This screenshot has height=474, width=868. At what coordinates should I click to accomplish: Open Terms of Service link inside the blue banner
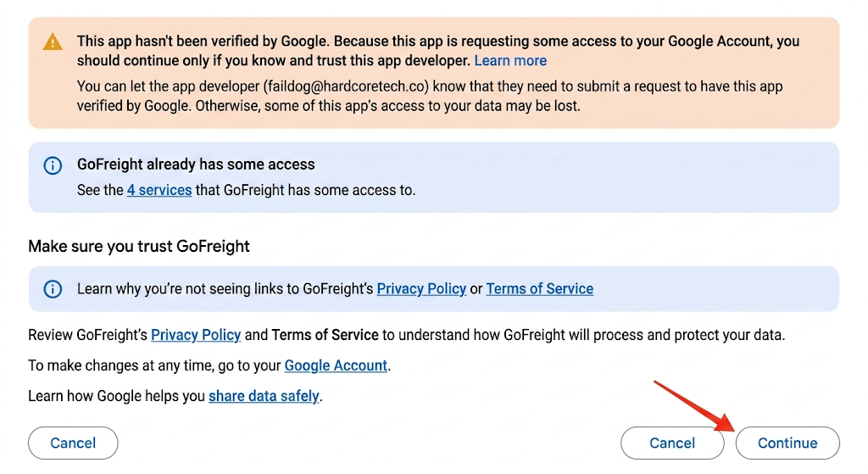539,288
